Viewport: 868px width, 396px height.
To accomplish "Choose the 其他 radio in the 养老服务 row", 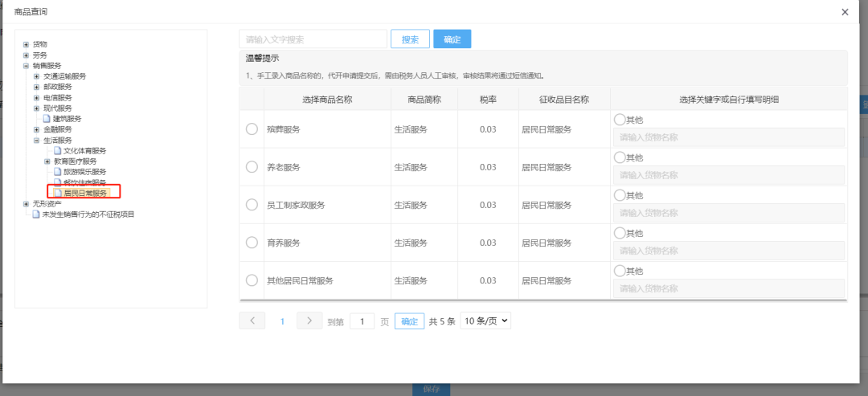I will (x=620, y=157).
